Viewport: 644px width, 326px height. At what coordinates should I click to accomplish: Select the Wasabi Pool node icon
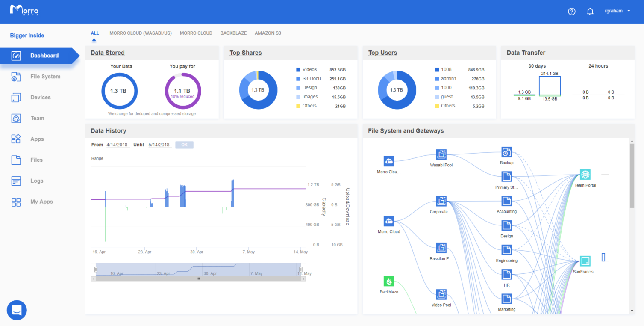tap(441, 154)
